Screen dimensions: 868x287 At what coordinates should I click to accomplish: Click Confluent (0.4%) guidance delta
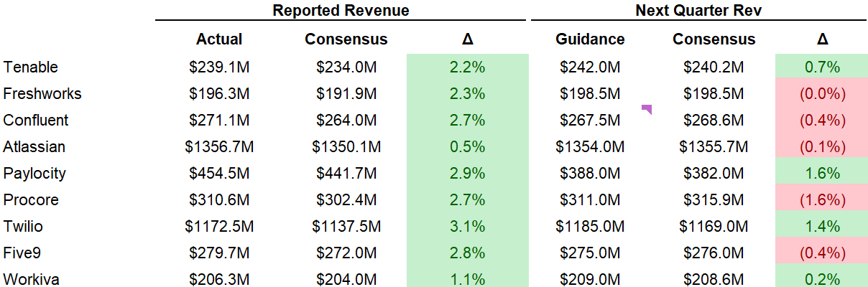click(822, 120)
